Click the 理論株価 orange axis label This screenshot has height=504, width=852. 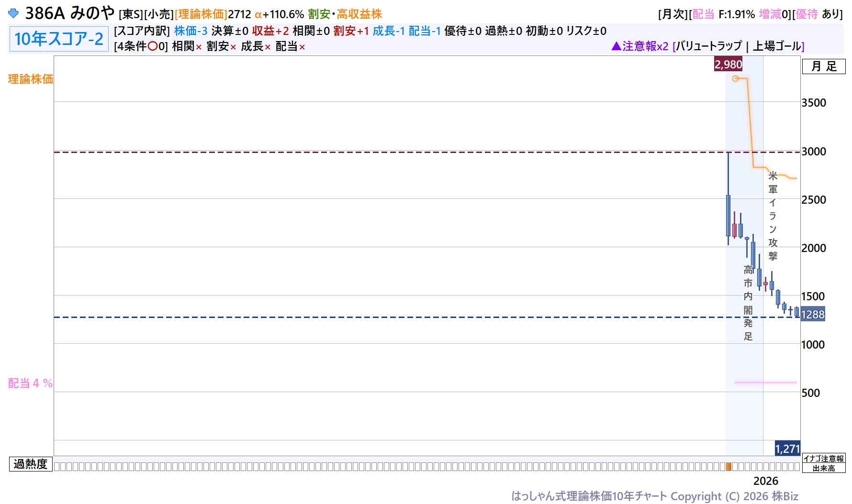tap(31, 79)
